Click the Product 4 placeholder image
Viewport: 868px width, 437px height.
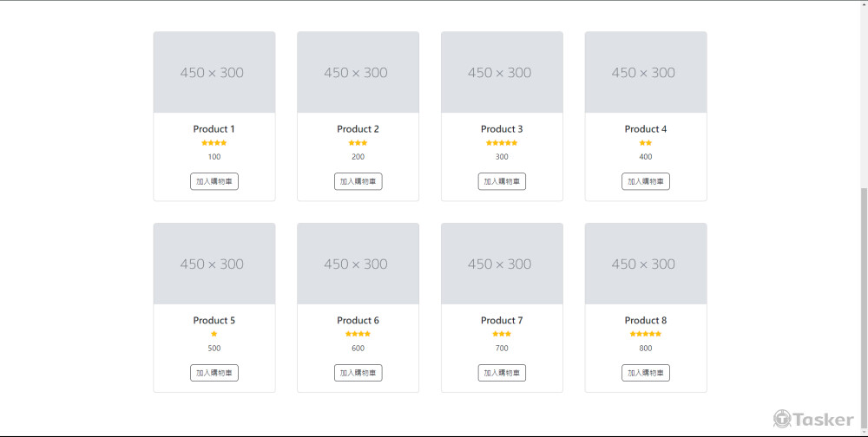pos(645,73)
